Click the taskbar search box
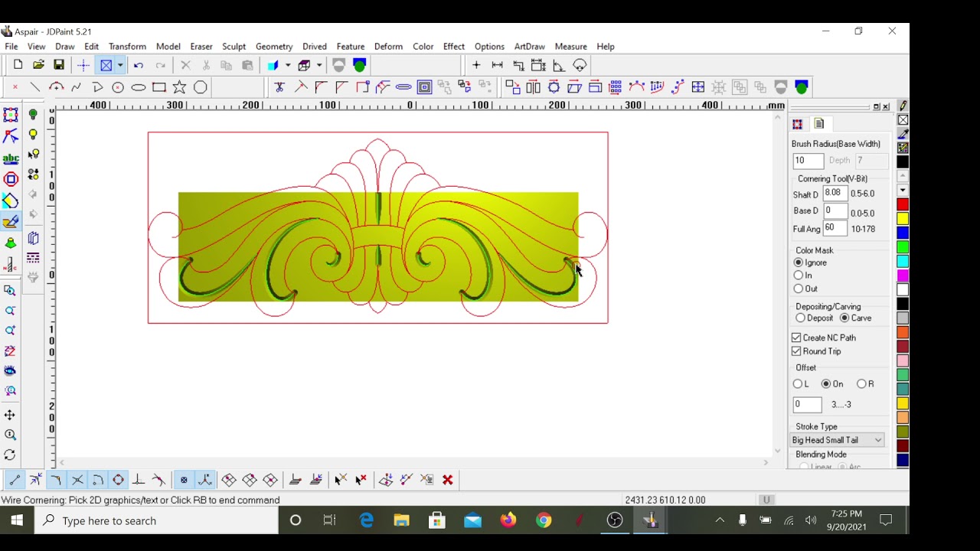Image resolution: width=980 pixels, height=551 pixels. (x=157, y=520)
